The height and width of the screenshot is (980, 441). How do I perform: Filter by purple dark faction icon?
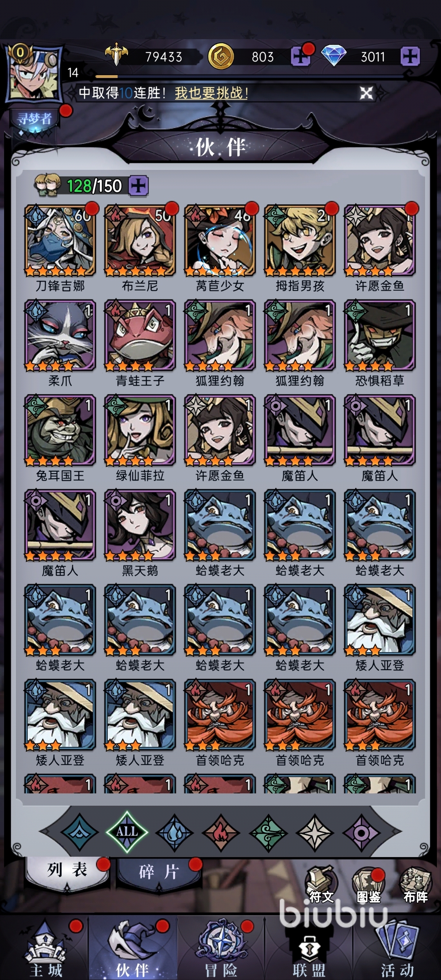[x=362, y=833]
